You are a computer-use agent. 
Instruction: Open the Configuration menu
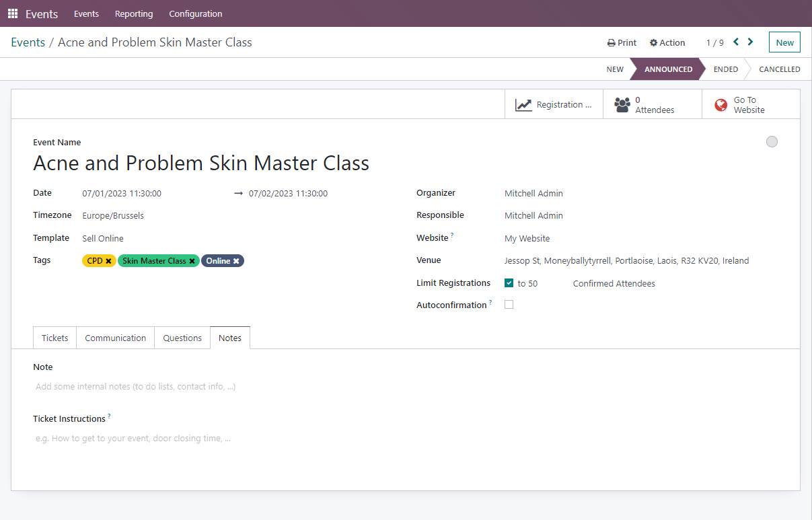click(196, 13)
